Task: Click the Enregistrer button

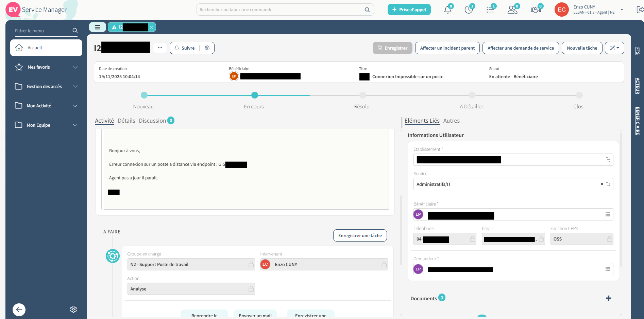Action: pyautogui.click(x=392, y=48)
